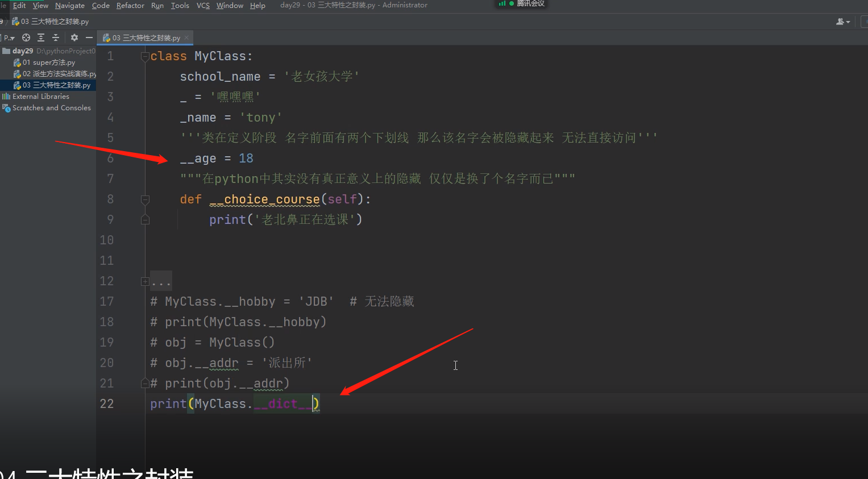Click the Python file icon of 02 派生方法实战演练.py

click(17, 74)
